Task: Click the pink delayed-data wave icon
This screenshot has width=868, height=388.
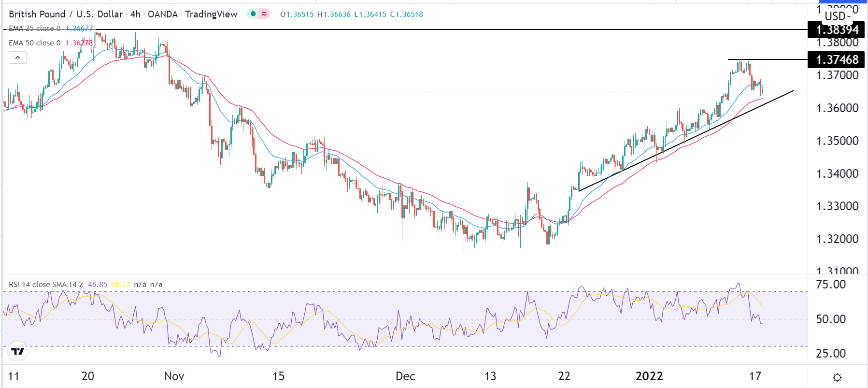Action: pos(264,14)
